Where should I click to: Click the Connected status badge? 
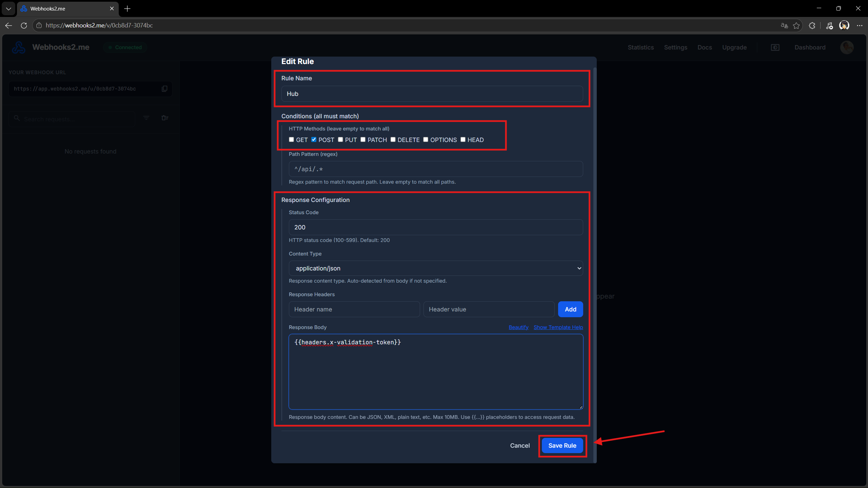coord(125,47)
